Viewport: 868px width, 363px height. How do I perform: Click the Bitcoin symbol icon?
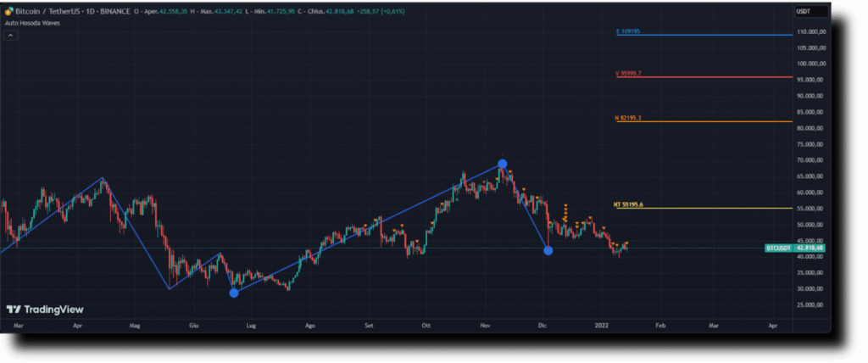click(8, 11)
